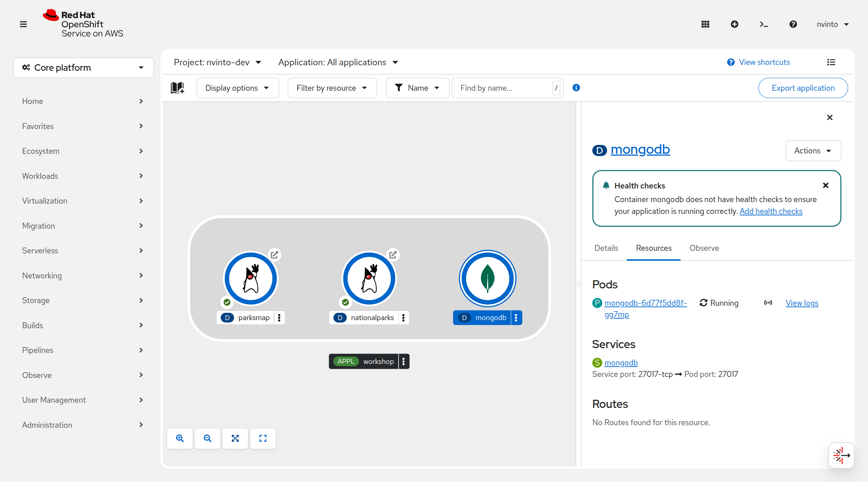Expand the Observe navigation section
The height and width of the screenshot is (482, 868).
point(83,375)
